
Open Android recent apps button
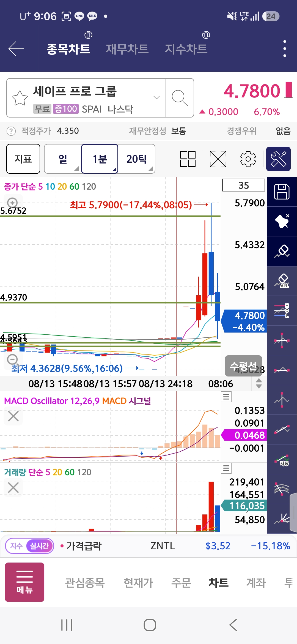click(x=67, y=625)
